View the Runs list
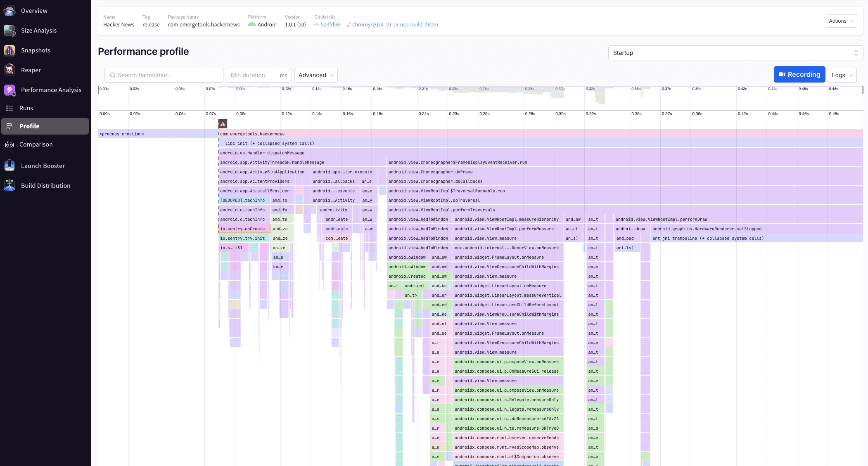This screenshot has width=868, height=466. (x=26, y=108)
